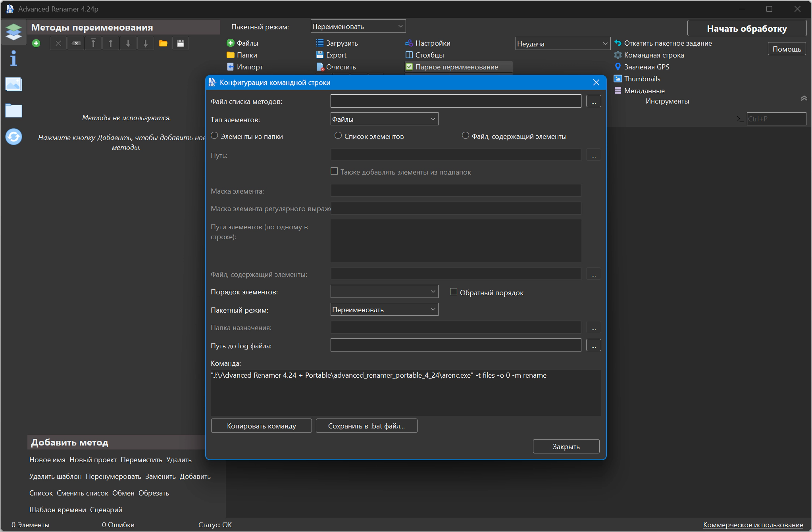812x532 pixels.
Task: Browse for log file path
Action: coord(593,345)
